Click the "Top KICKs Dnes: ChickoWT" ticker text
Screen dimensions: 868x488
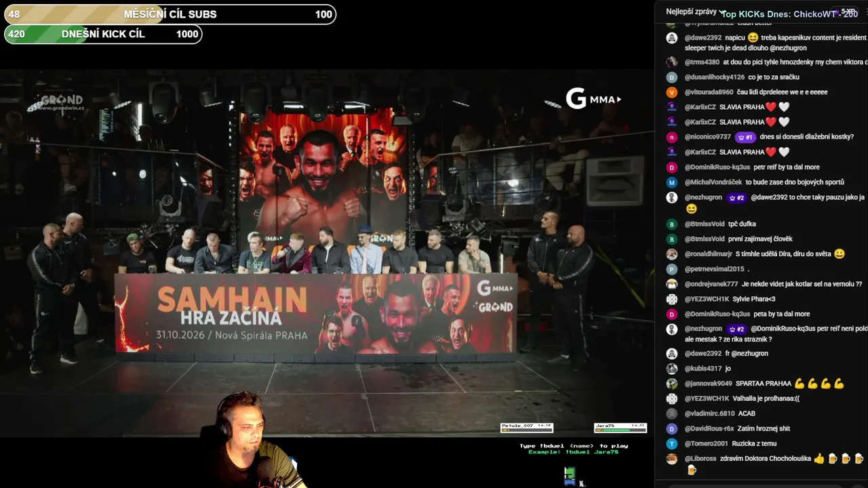(x=789, y=14)
